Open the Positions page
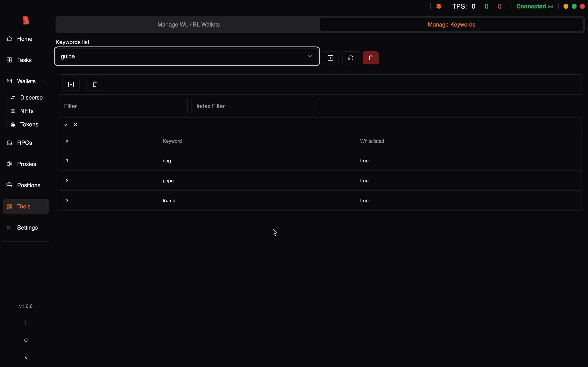 click(28, 185)
